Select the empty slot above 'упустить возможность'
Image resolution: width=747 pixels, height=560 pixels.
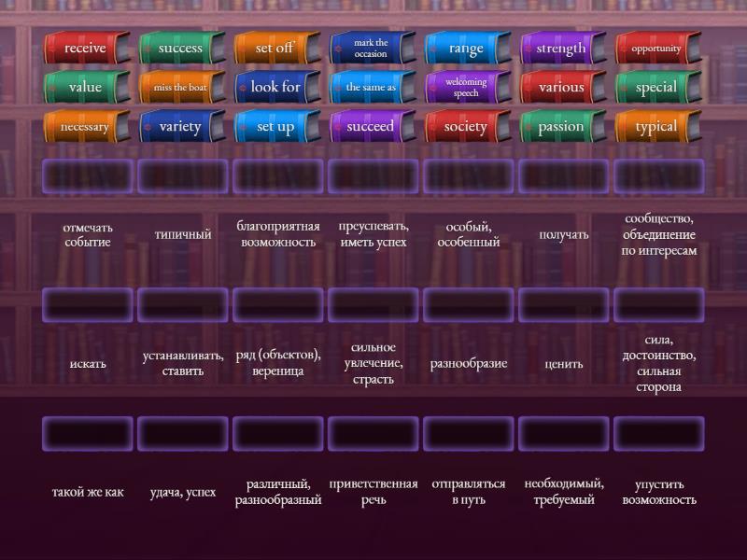pyautogui.click(x=659, y=433)
